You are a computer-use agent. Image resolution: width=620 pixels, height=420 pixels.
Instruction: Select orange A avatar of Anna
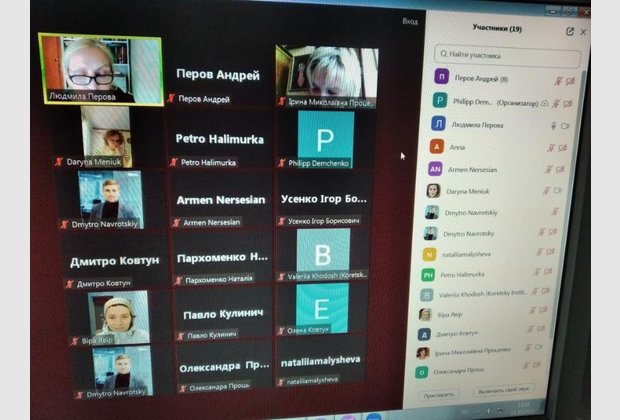tap(437, 147)
